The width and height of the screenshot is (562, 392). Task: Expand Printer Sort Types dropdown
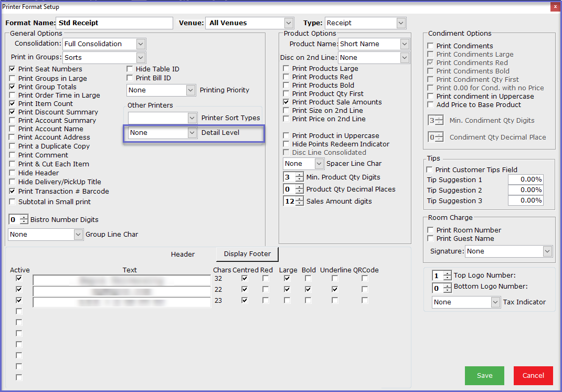pyautogui.click(x=192, y=118)
